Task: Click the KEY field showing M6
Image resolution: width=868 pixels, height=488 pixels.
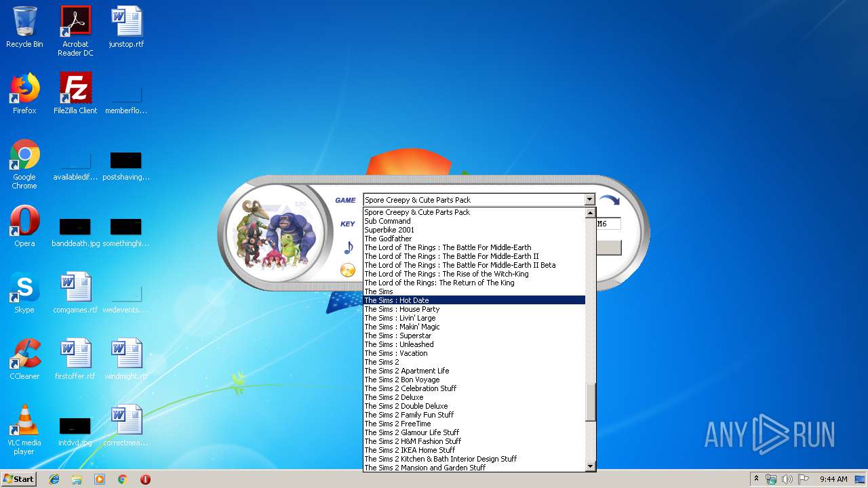Action: click(608, 224)
